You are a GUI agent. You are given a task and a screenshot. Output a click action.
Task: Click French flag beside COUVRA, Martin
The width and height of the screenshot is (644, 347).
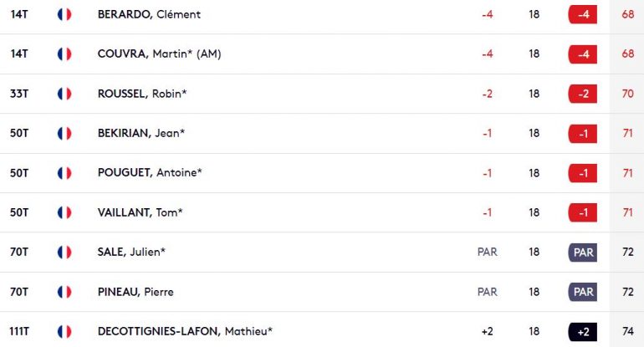(64, 54)
